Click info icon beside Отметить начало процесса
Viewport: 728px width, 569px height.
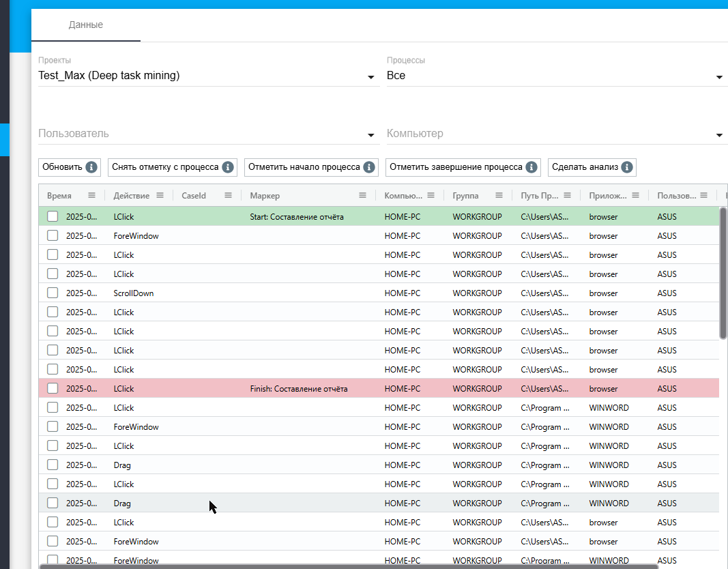point(369,167)
